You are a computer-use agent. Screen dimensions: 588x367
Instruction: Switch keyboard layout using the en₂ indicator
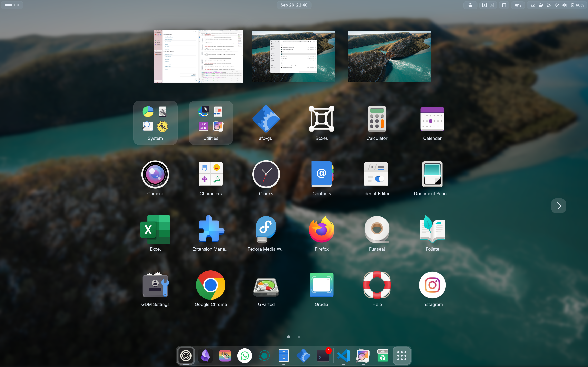pos(518,5)
